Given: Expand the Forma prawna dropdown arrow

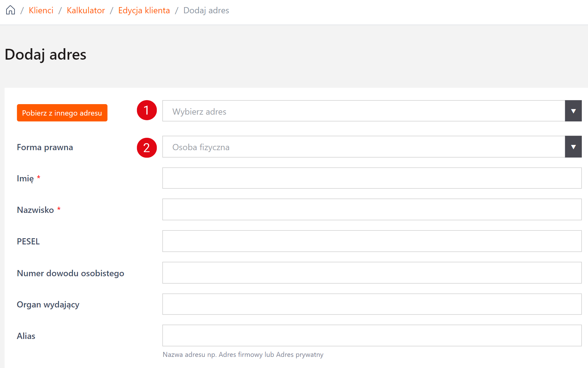Looking at the screenshot, I should click(x=573, y=147).
